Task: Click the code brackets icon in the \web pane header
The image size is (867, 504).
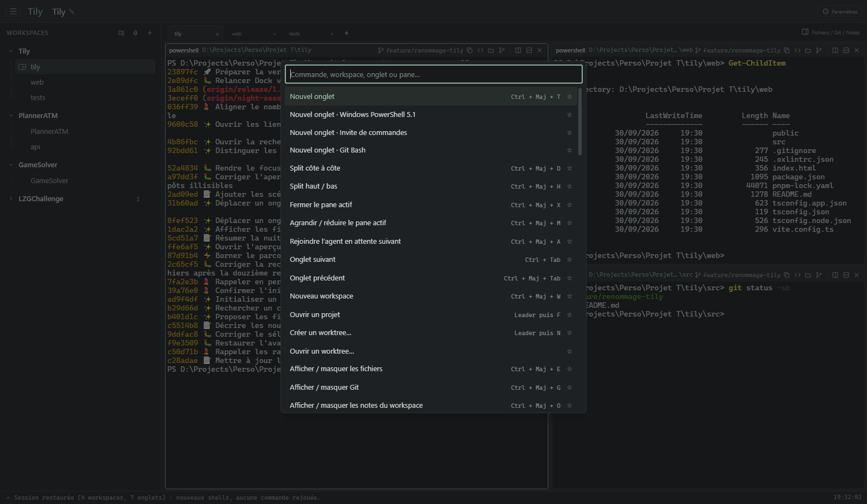Action: pos(798,50)
